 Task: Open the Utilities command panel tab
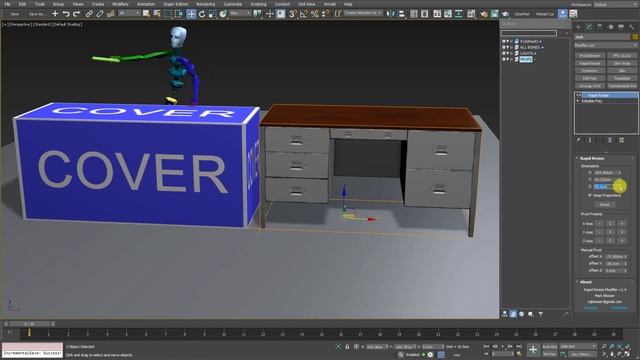click(631, 27)
